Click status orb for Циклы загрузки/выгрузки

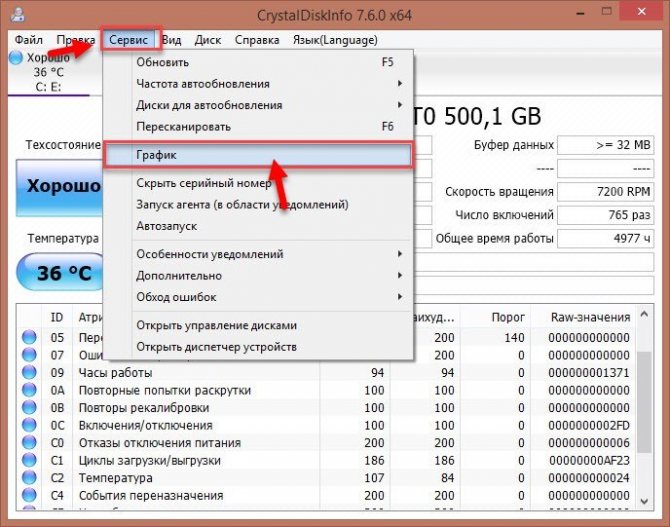(x=29, y=460)
